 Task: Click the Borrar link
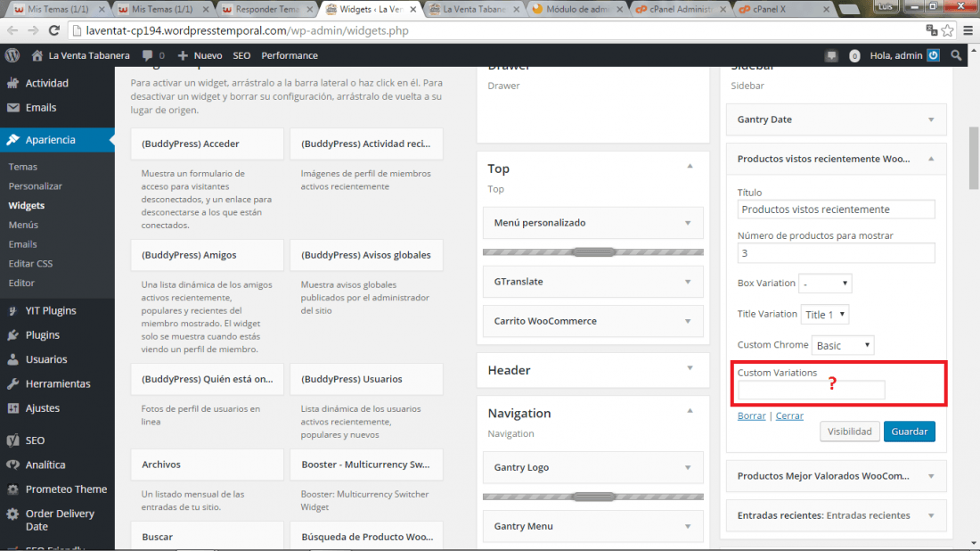[x=751, y=415]
